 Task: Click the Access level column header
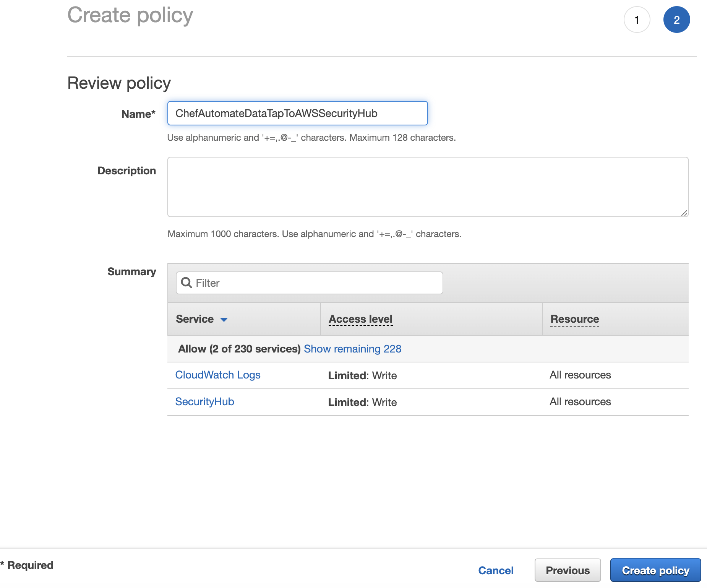[x=360, y=319]
